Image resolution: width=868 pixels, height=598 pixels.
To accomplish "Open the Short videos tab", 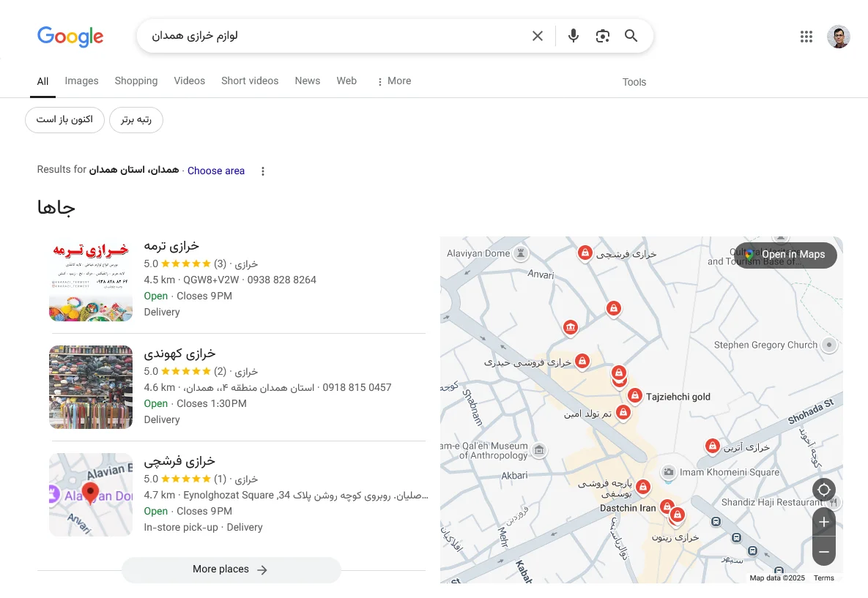I will [x=250, y=81].
